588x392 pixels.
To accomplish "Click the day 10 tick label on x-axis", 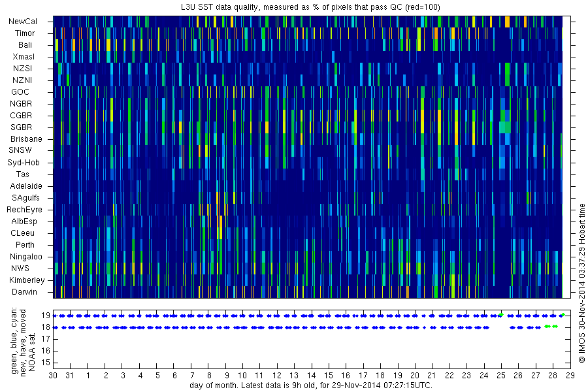I will pyautogui.click(x=242, y=376).
